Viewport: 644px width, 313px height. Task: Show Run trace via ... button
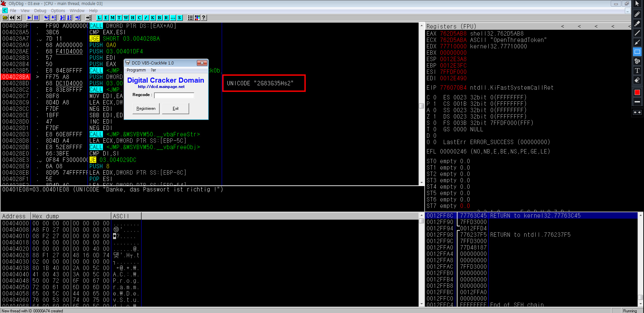(x=173, y=18)
